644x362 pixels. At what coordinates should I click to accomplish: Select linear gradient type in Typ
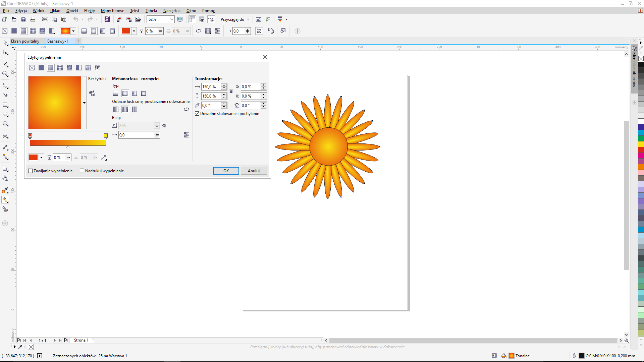tap(116, 94)
